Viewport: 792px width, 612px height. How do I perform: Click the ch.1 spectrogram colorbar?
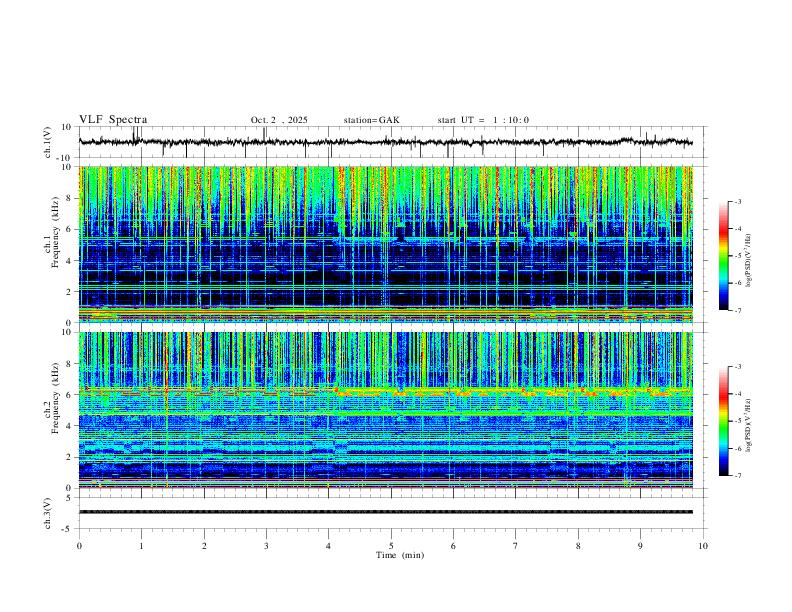[723, 256]
